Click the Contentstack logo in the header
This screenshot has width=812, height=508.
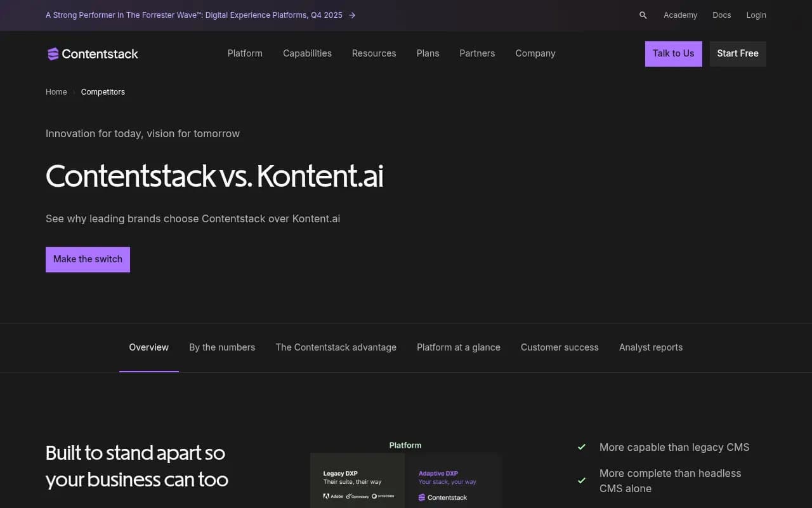[x=93, y=54]
